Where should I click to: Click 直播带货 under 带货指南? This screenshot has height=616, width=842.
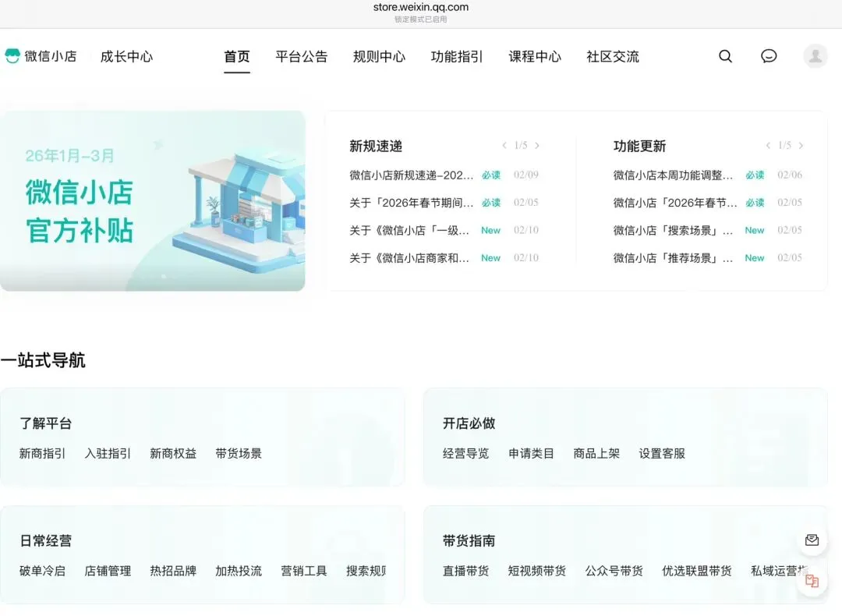[x=465, y=571]
